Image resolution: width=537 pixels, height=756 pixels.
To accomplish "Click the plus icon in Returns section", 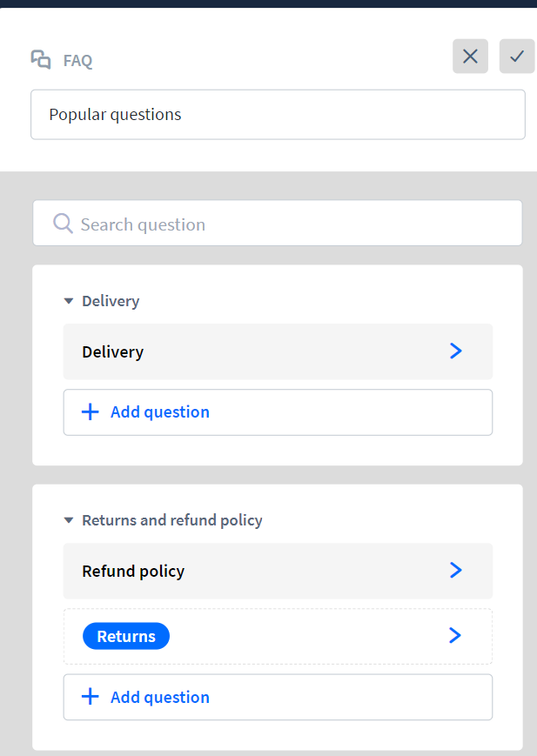I will click(x=91, y=697).
